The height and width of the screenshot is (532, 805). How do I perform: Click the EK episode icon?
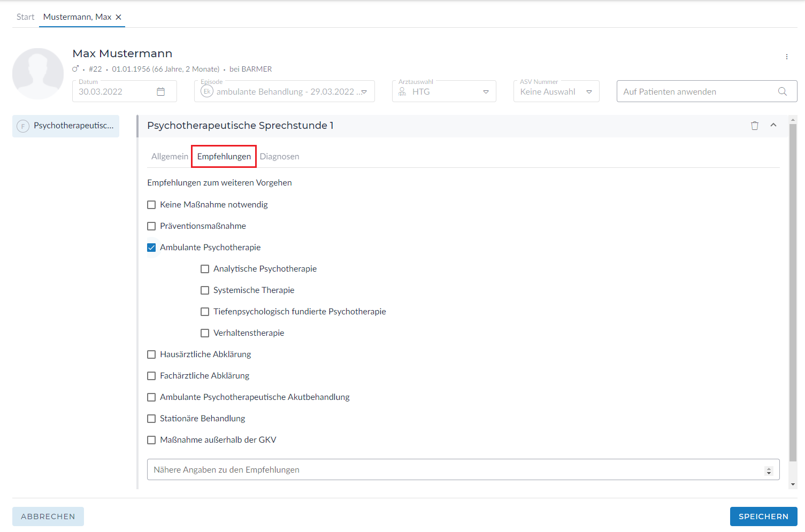coord(207,91)
